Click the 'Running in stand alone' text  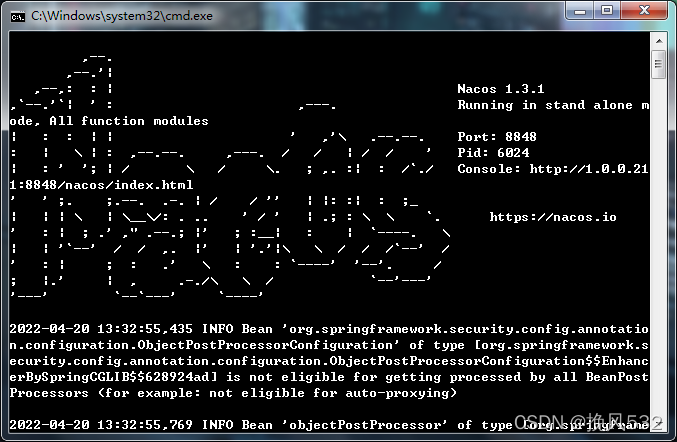coord(545,105)
